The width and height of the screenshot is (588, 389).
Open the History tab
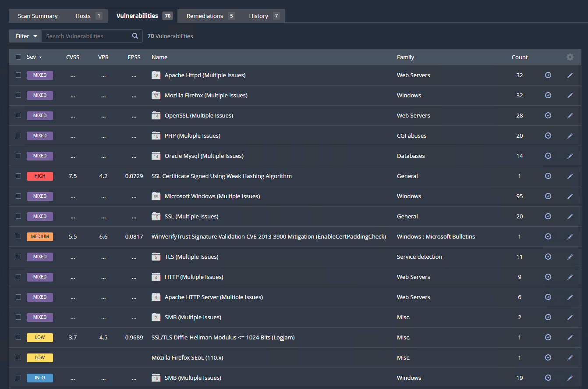coord(264,16)
